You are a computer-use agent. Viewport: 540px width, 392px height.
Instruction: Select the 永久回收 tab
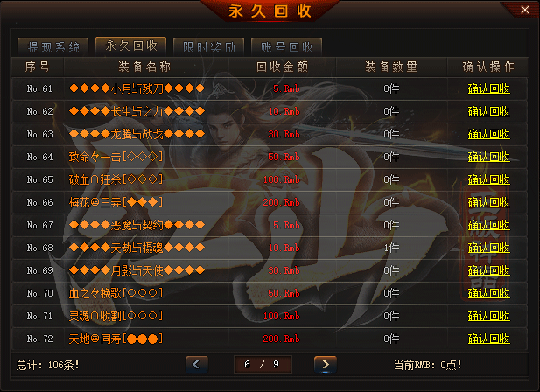tap(131, 45)
